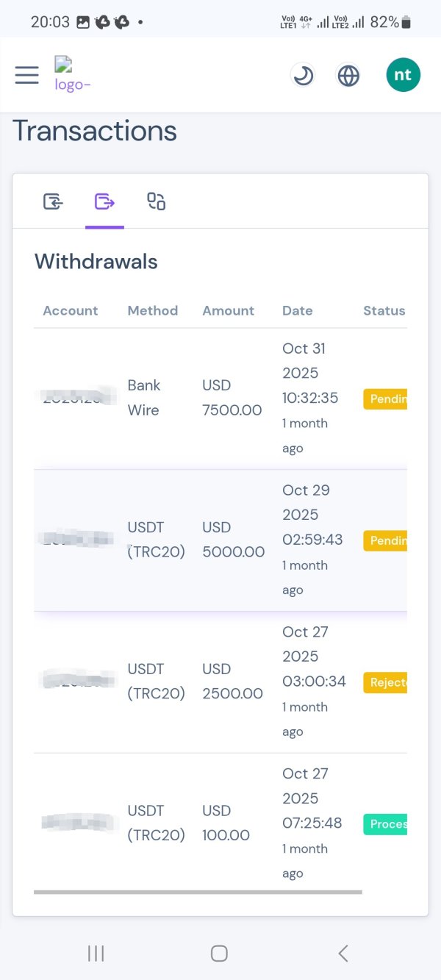This screenshot has height=980, width=441.
Task: Open the hamburger navigation menu
Action: (26, 75)
